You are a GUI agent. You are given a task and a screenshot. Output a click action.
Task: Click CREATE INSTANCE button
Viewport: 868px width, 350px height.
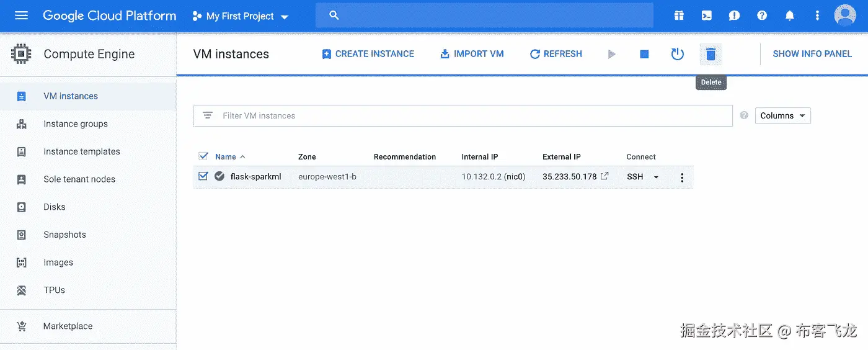[368, 54]
